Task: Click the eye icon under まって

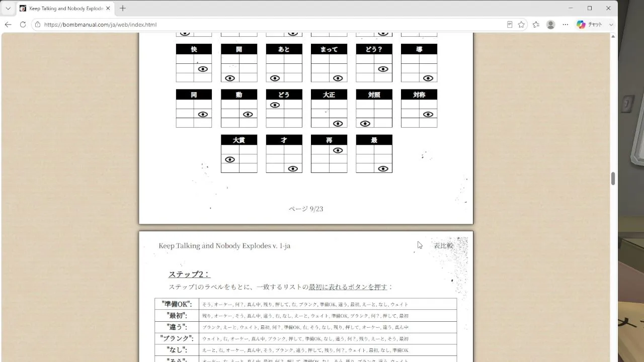Action: [x=338, y=78]
